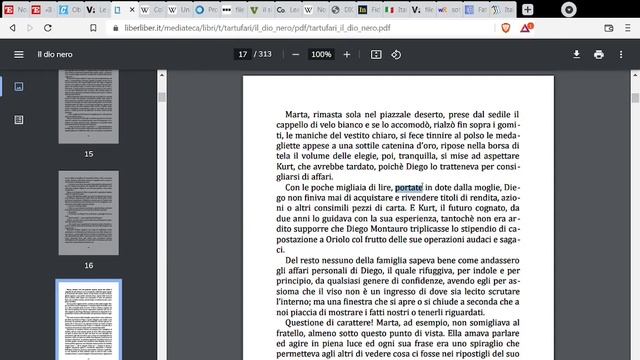640x360 pixels.
Task: Open a new browser tab
Action: click(x=527, y=9)
